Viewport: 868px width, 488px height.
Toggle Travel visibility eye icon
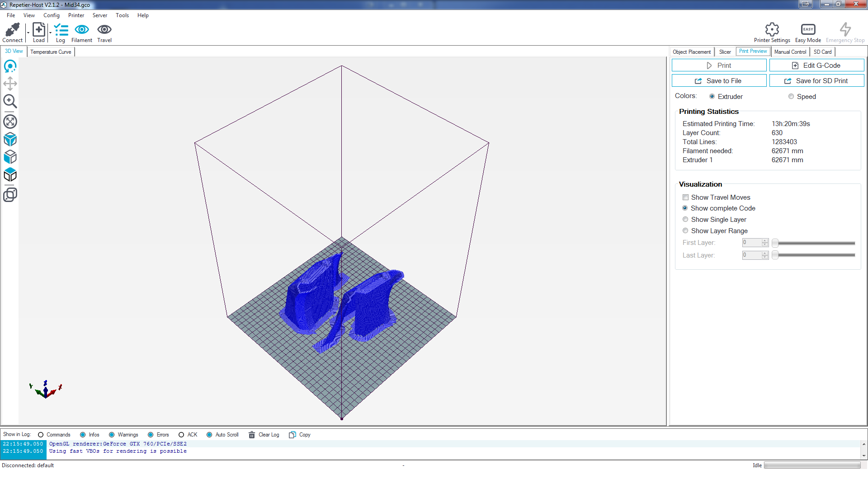coord(104,30)
